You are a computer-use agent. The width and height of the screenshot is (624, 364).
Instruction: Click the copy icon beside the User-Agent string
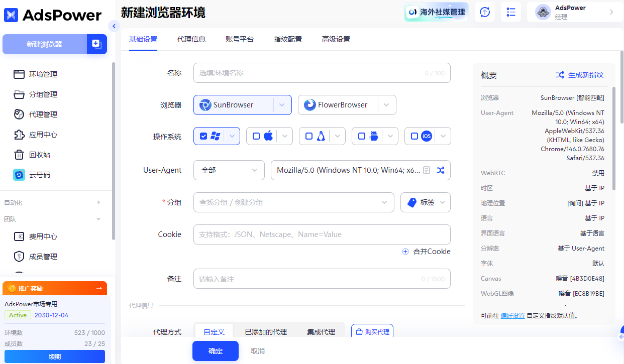point(427,170)
